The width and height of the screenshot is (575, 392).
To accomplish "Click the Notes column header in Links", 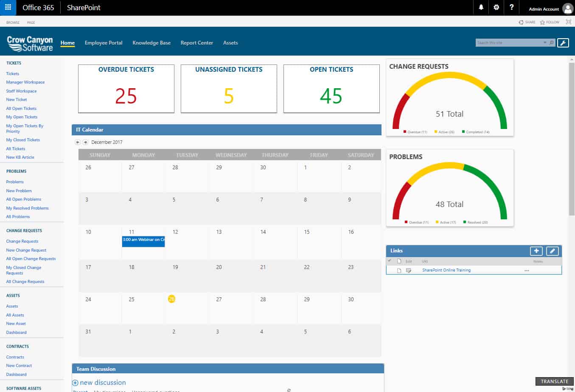I will [538, 261].
